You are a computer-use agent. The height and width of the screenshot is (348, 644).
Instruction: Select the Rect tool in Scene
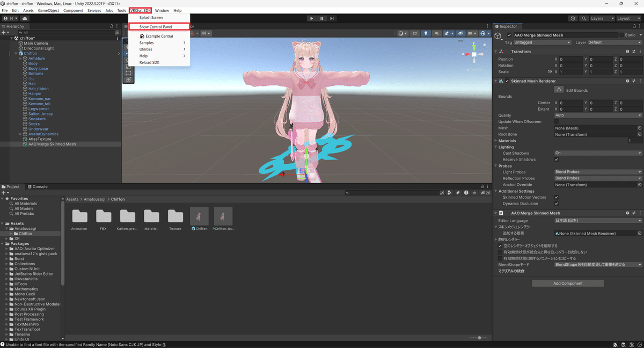tap(128, 73)
